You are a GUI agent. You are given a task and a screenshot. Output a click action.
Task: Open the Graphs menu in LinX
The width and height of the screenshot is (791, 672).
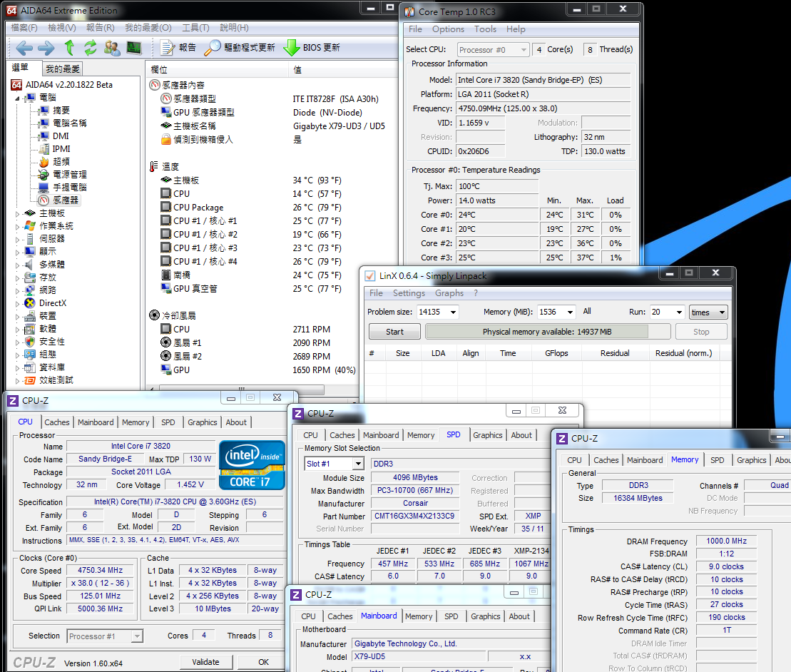point(449,293)
